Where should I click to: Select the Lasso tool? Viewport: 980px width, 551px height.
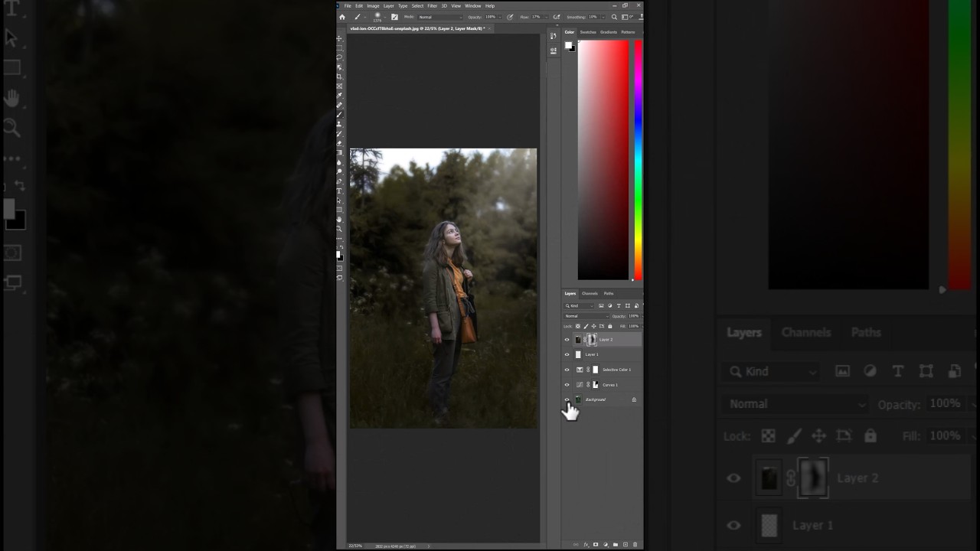pyautogui.click(x=340, y=57)
